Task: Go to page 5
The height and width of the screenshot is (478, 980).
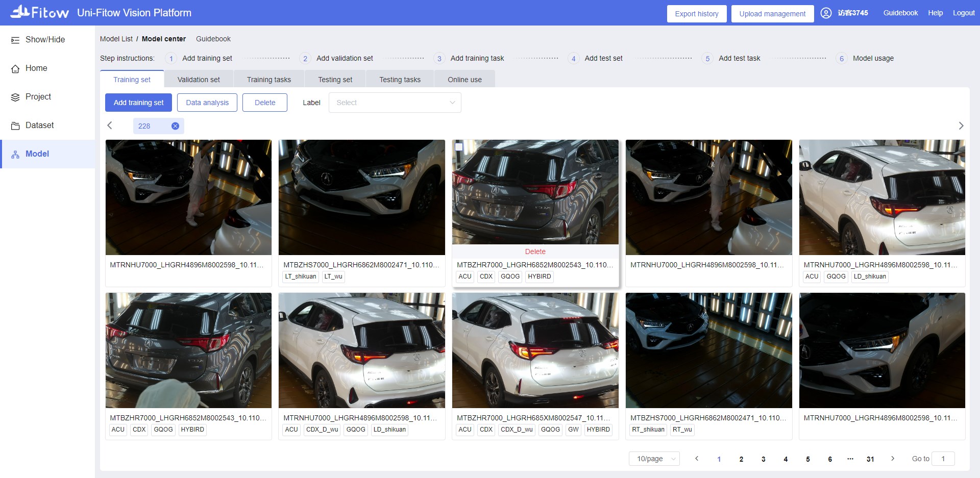Action: [x=808, y=459]
